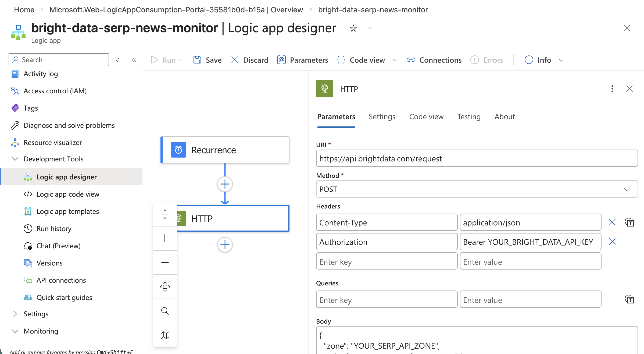Click the Save toolbar button
The width and height of the screenshot is (644, 354).
[x=207, y=60]
